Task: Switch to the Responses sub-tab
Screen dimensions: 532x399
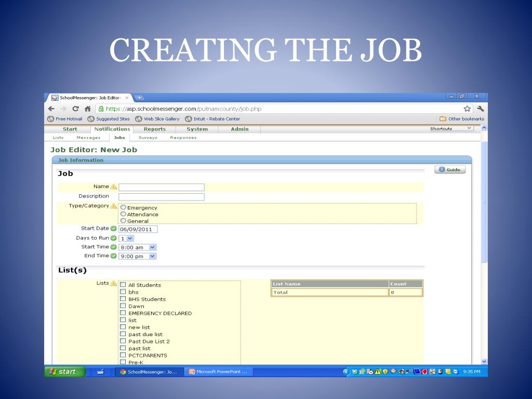Action: 183,137
